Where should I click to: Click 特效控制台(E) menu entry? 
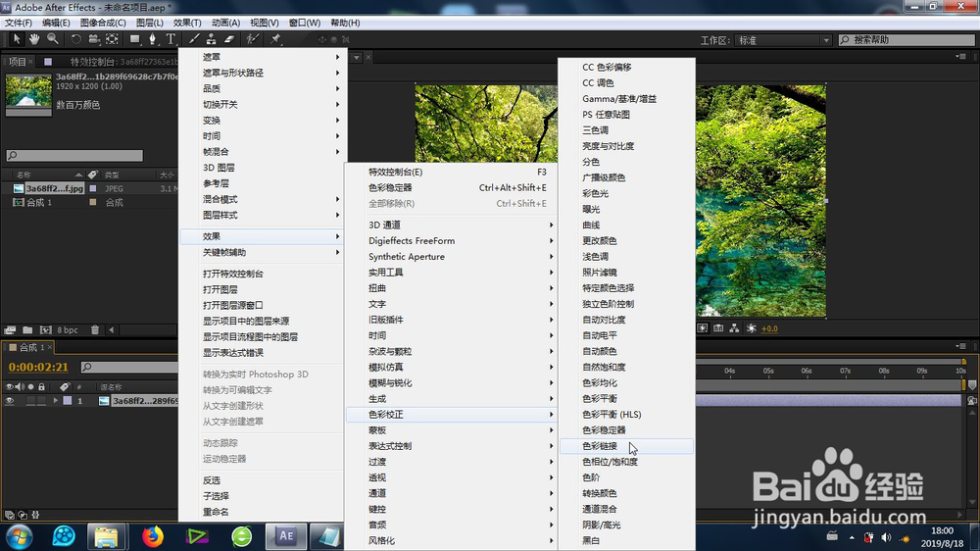451,172
